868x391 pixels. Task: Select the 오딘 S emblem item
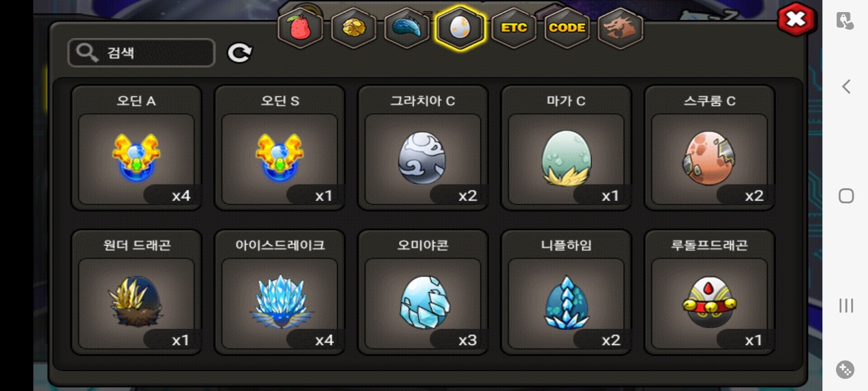[280, 148]
